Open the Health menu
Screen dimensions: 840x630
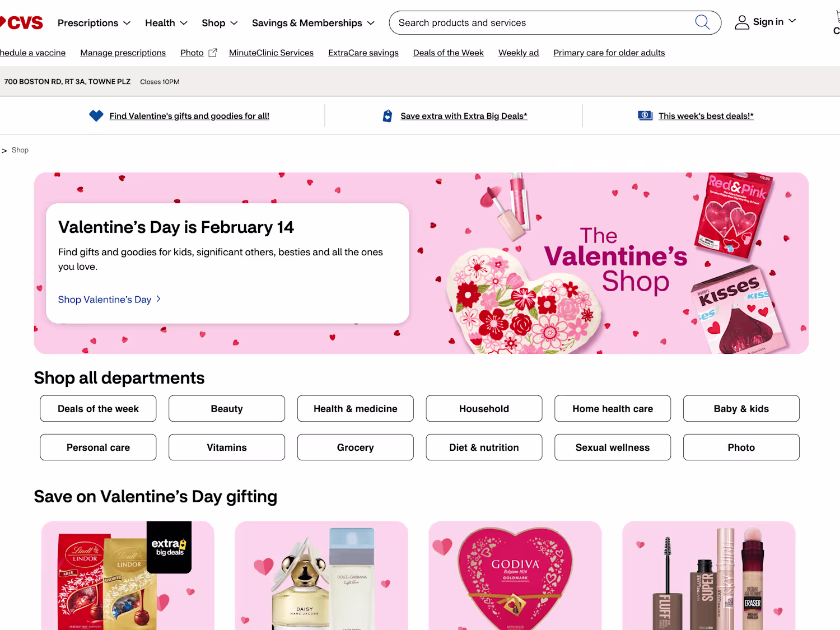(x=166, y=23)
